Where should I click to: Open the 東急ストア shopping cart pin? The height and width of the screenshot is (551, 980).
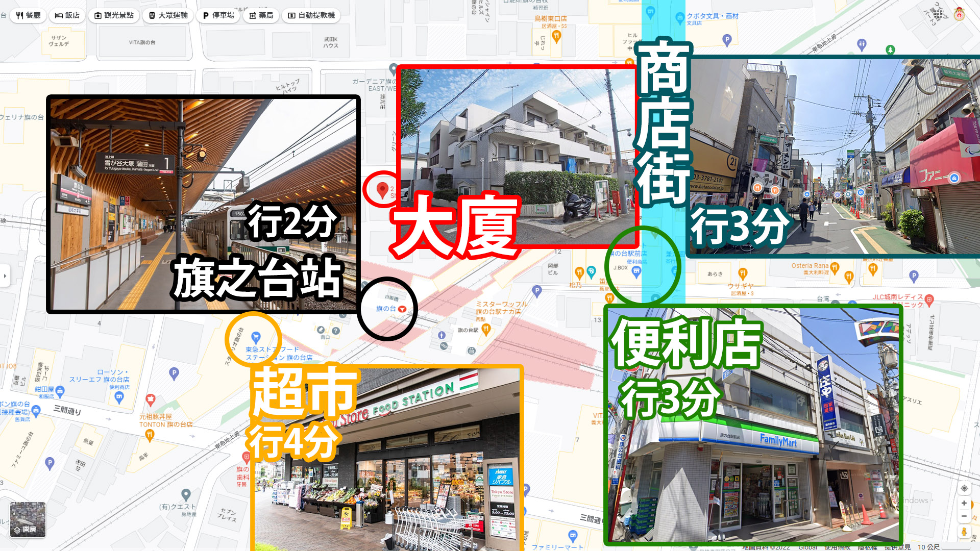pos(256,337)
